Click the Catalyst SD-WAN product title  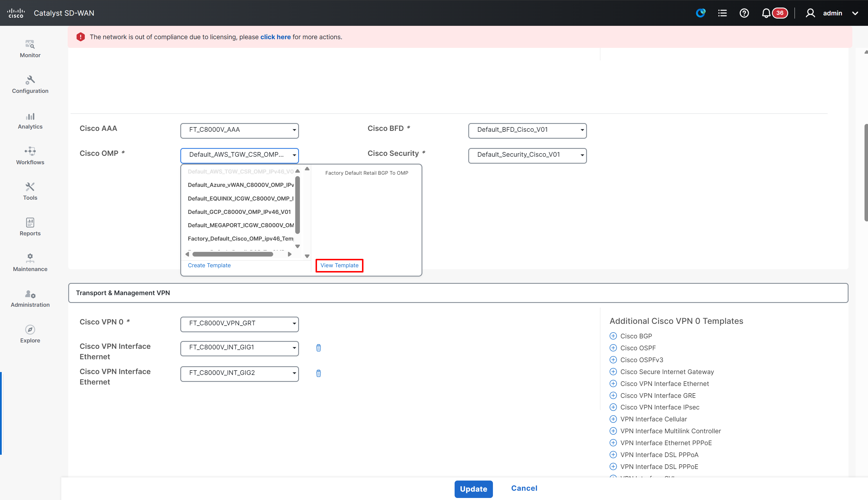pyautogui.click(x=64, y=13)
